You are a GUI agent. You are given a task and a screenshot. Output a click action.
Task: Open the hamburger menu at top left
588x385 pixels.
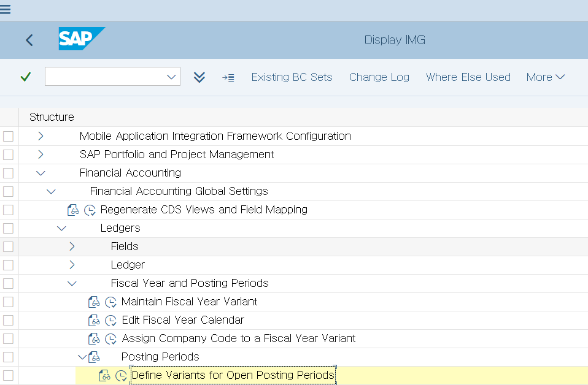click(5, 9)
